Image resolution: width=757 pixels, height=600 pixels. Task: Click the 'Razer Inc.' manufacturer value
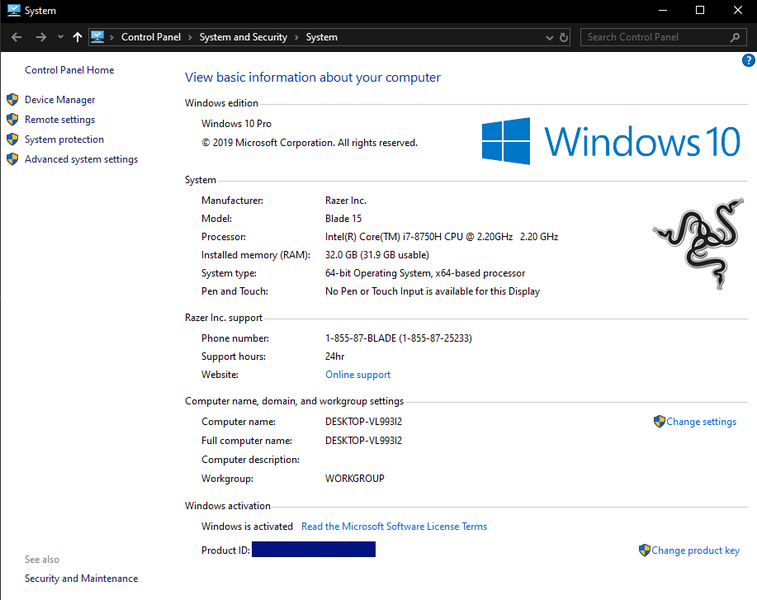(x=346, y=200)
